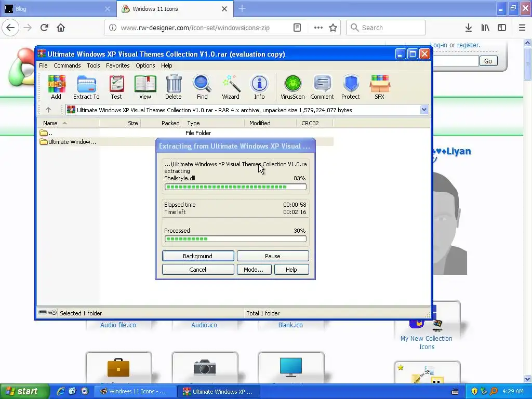Pause the extraction
This screenshot has height=399, width=532.
(x=273, y=256)
